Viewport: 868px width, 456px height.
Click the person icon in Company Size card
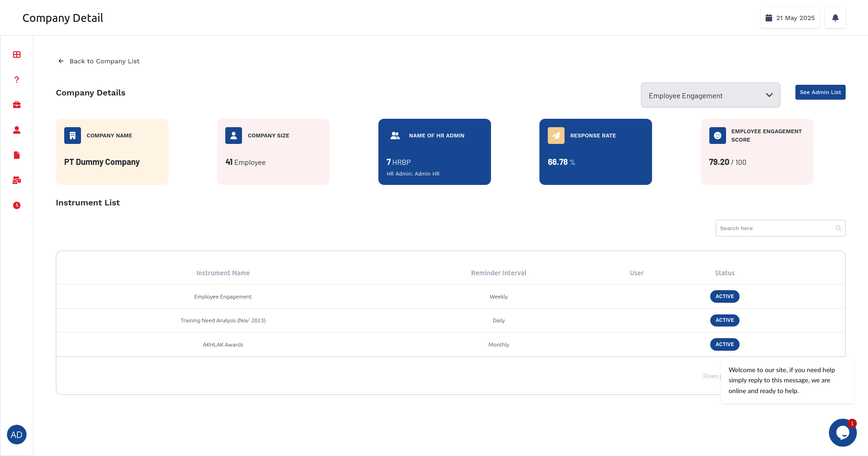click(x=234, y=136)
